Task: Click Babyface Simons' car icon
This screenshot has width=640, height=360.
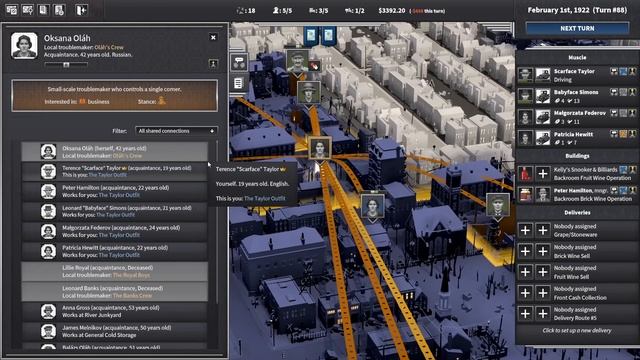Action: pos(543,96)
